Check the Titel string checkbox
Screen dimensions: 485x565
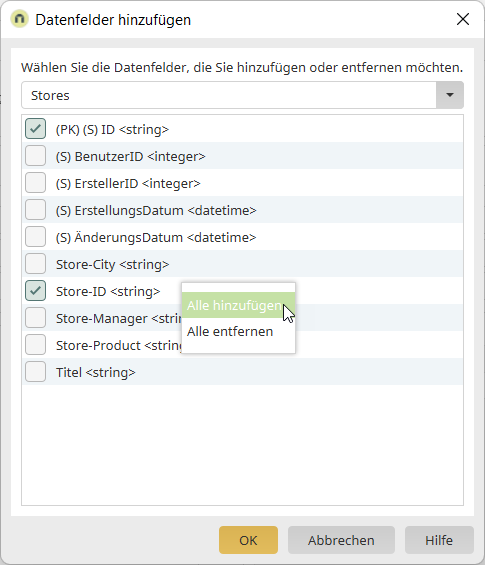(35, 372)
